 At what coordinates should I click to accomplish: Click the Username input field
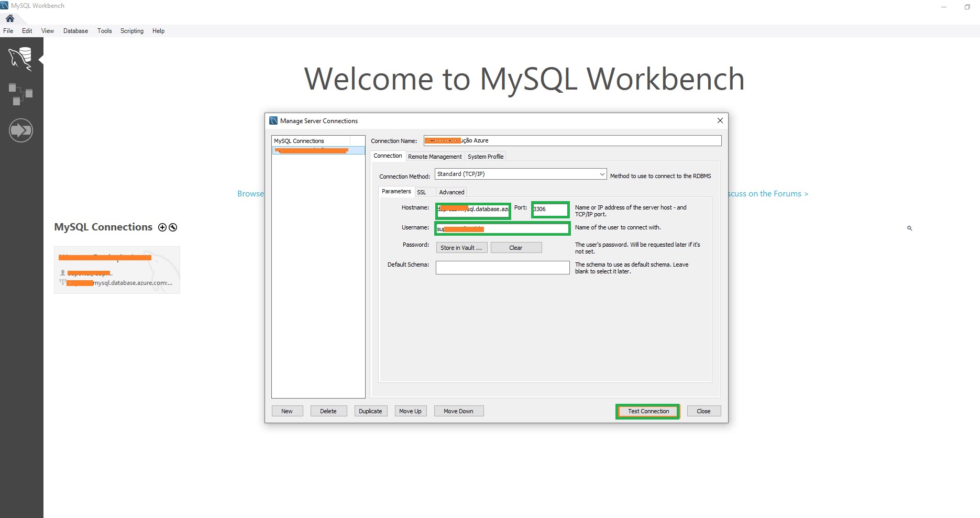(502, 228)
